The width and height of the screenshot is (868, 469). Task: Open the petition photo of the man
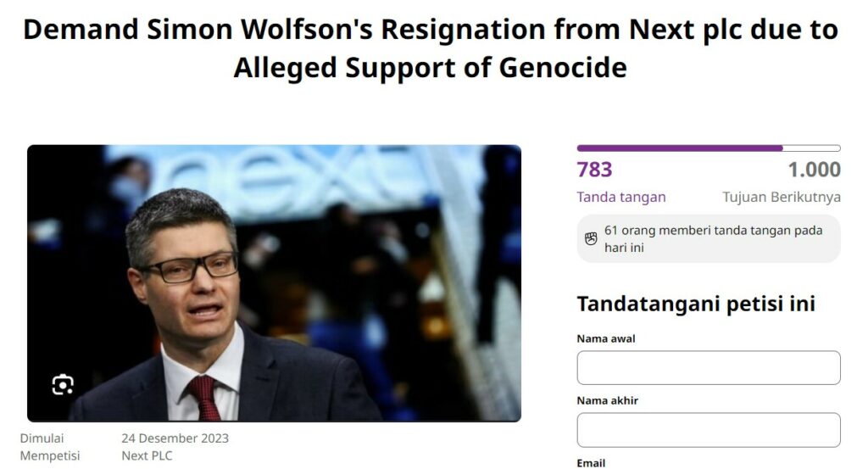point(274,283)
